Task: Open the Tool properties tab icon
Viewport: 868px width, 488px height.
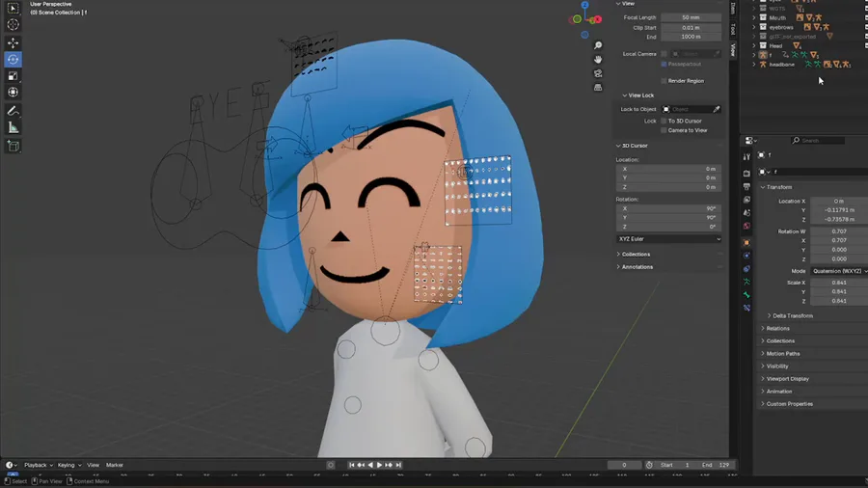Action: point(746,157)
